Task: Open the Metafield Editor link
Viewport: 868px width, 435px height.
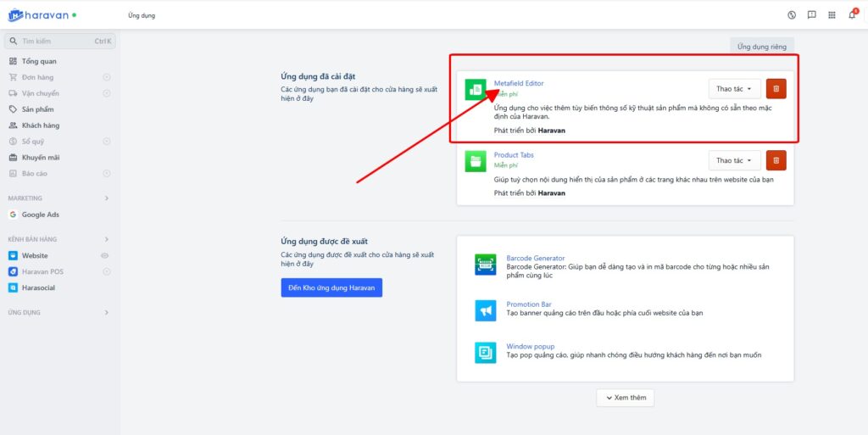Action: pyautogui.click(x=519, y=83)
